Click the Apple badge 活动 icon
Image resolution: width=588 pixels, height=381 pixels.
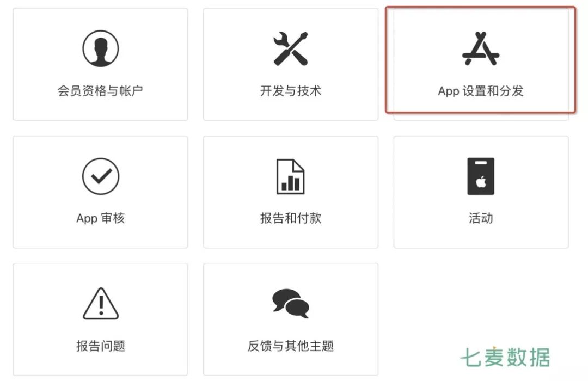(x=481, y=176)
